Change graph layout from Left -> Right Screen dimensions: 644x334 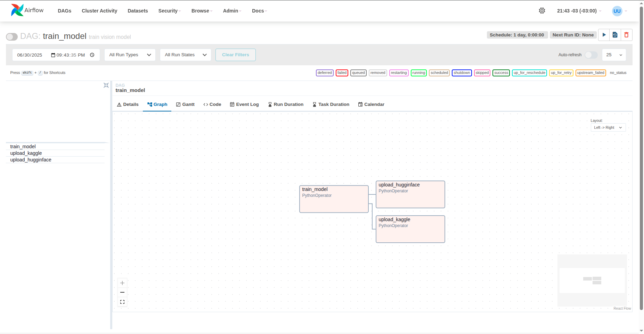(x=608, y=127)
